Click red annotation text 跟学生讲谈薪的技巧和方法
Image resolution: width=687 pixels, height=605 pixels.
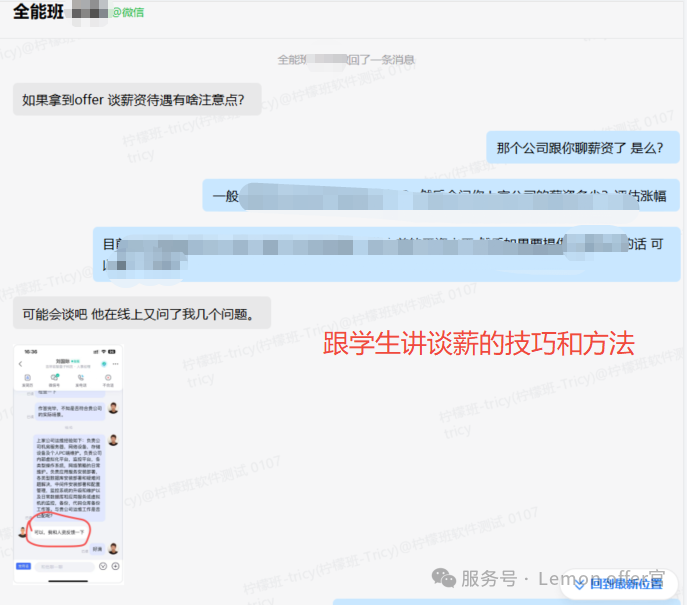point(479,345)
